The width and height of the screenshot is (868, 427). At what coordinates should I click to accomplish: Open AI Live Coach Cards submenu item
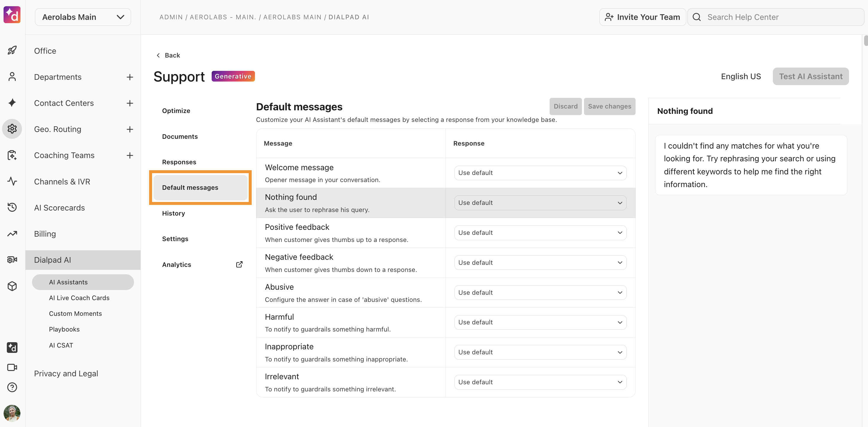(79, 298)
